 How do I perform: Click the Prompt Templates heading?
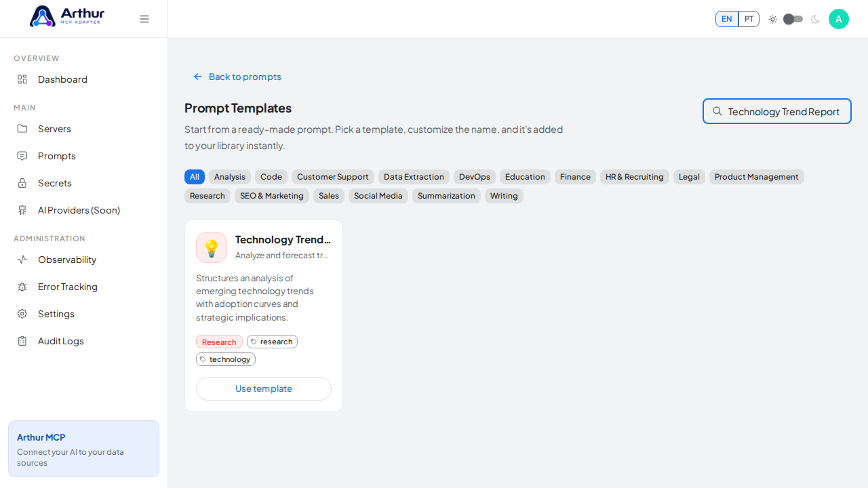(x=238, y=108)
